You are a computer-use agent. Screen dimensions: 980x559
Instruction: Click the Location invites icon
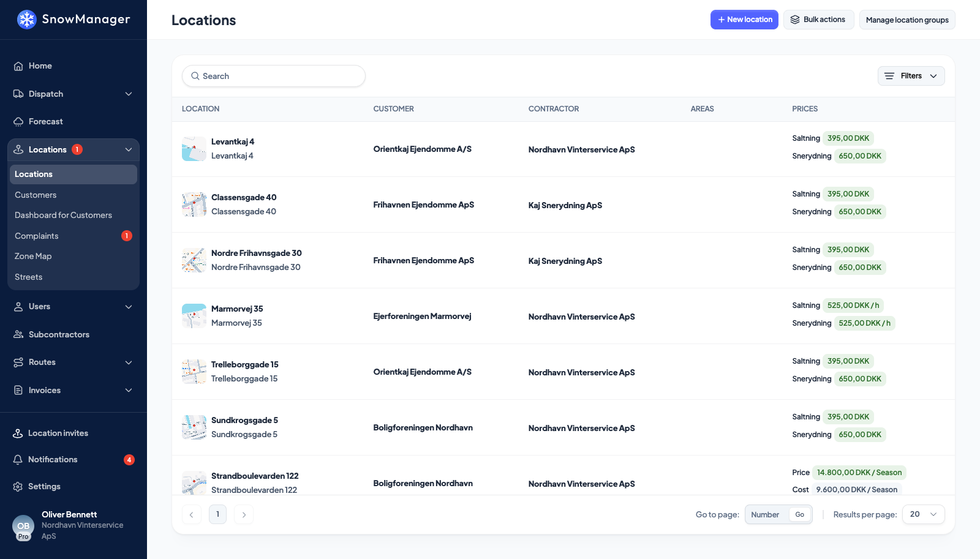pos(18,433)
